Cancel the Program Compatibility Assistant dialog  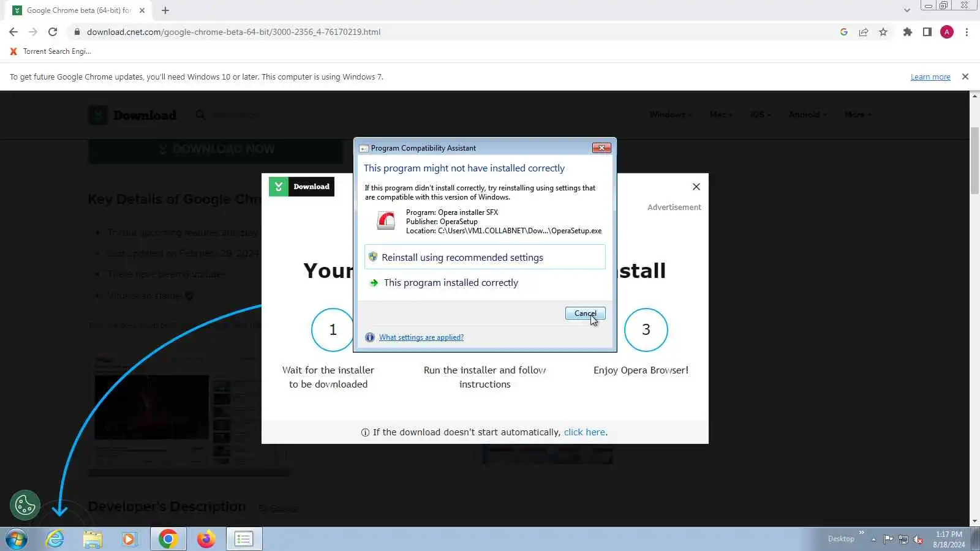(585, 313)
